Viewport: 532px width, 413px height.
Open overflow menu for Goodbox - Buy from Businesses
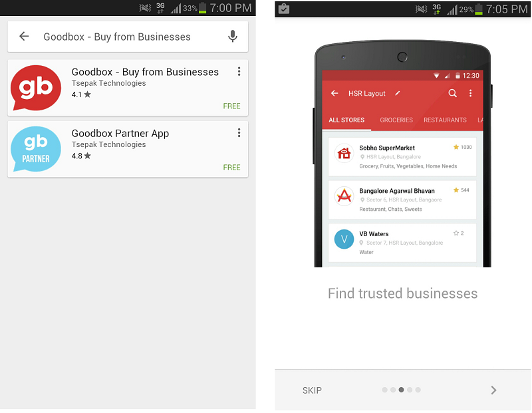point(239,71)
